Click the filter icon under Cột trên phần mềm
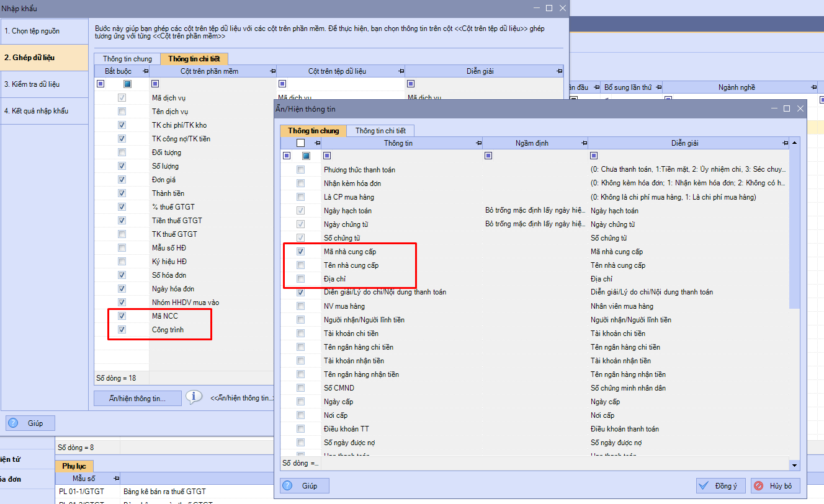The width and height of the screenshot is (824, 504). [155, 84]
